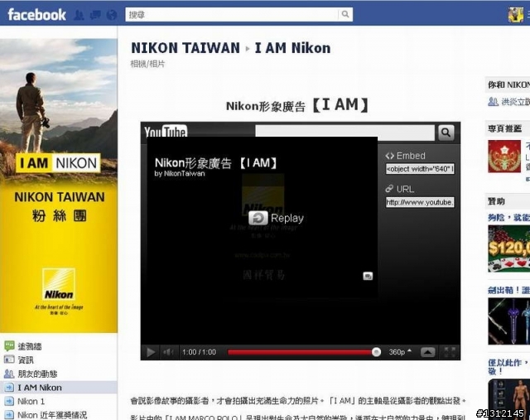Click the 相機/相片 category text
530x420 pixels.
[x=147, y=64]
